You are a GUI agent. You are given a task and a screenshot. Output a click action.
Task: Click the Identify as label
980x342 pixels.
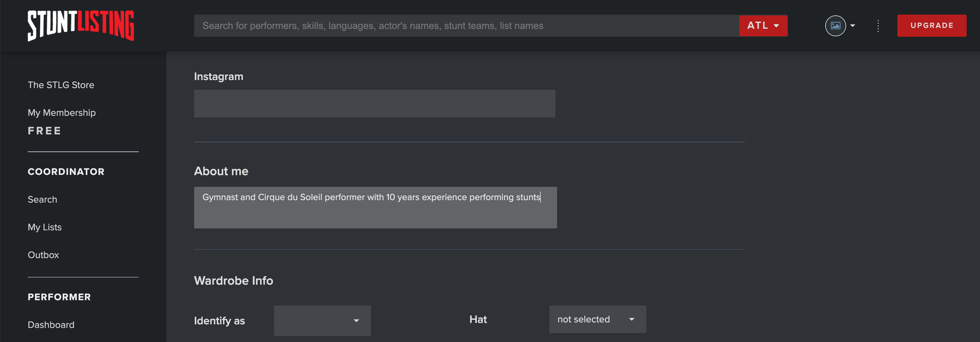(220, 321)
